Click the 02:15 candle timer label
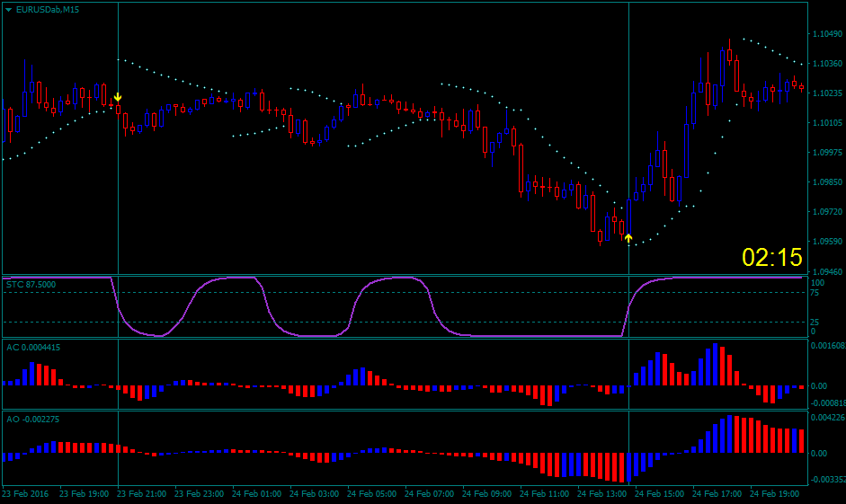 click(x=772, y=257)
